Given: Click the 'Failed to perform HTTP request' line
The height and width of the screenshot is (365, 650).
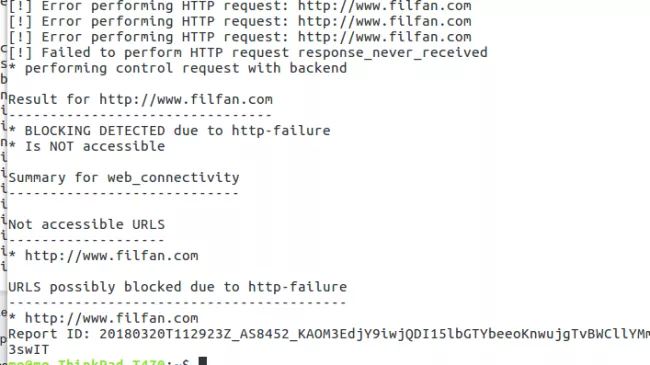Looking at the screenshot, I should point(248,53).
